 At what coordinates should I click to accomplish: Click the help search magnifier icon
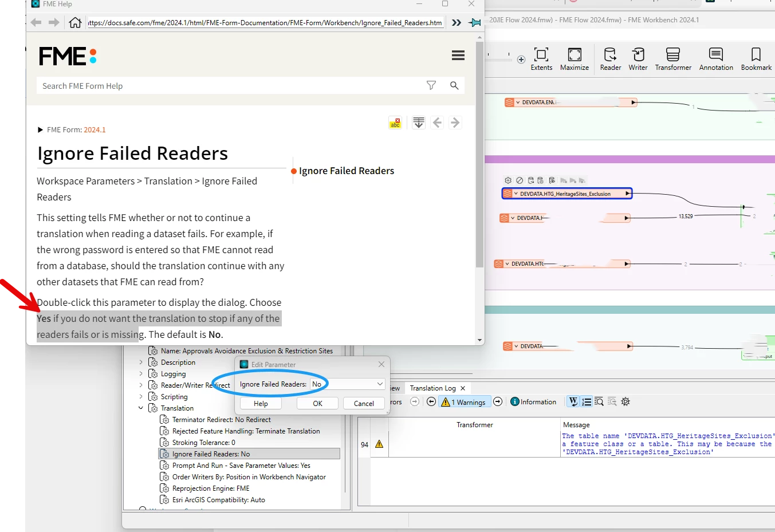pos(454,85)
